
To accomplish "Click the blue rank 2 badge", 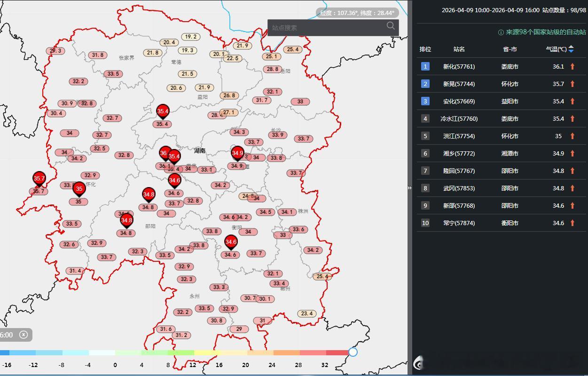I will tap(425, 84).
